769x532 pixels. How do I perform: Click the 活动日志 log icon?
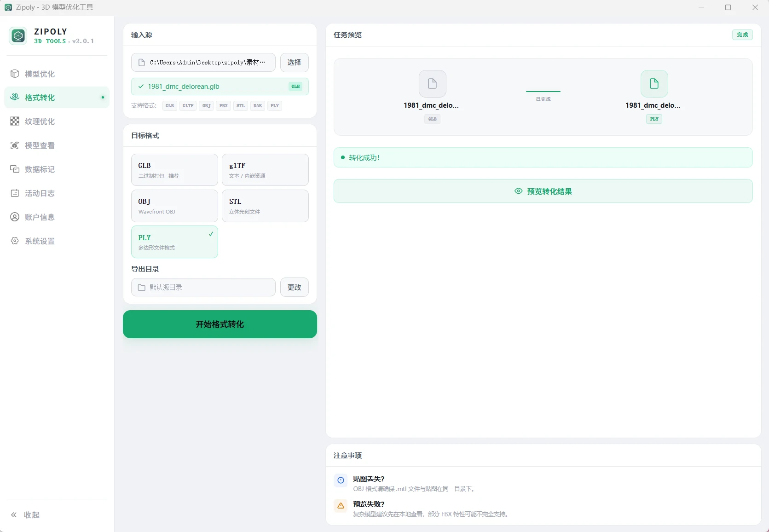click(x=15, y=193)
